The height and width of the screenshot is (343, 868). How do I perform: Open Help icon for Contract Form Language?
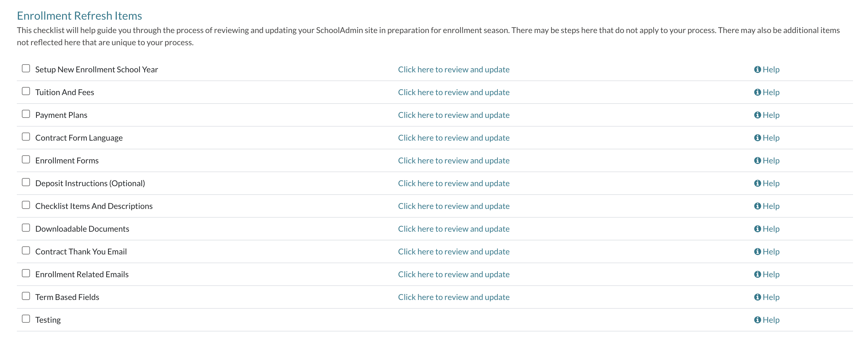coord(757,138)
